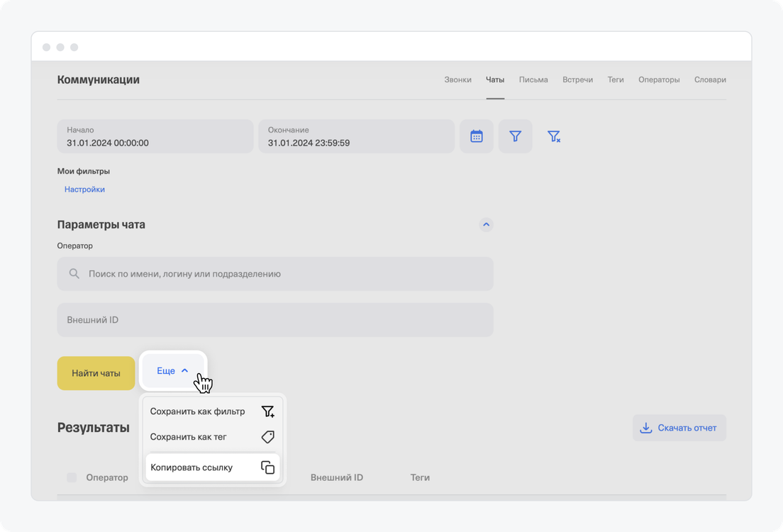Click the download icon in Скачать отчет
Viewport: 783px width, 532px height.
tap(645, 428)
